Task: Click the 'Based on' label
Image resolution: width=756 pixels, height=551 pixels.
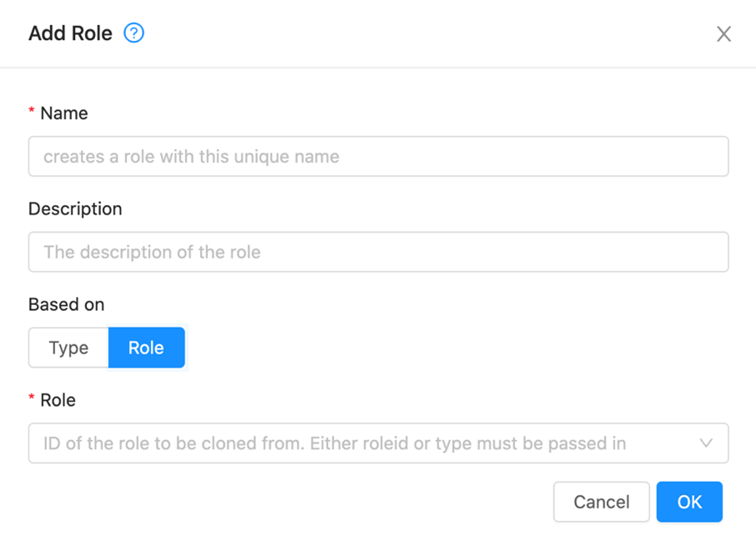Action: pos(67,304)
